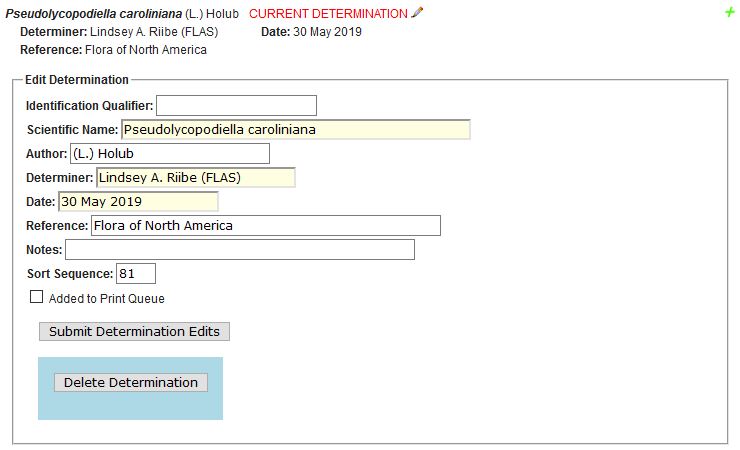Screen dimensions: 740x450
Task: Focus the Reference input field in the form
Action: point(265,226)
